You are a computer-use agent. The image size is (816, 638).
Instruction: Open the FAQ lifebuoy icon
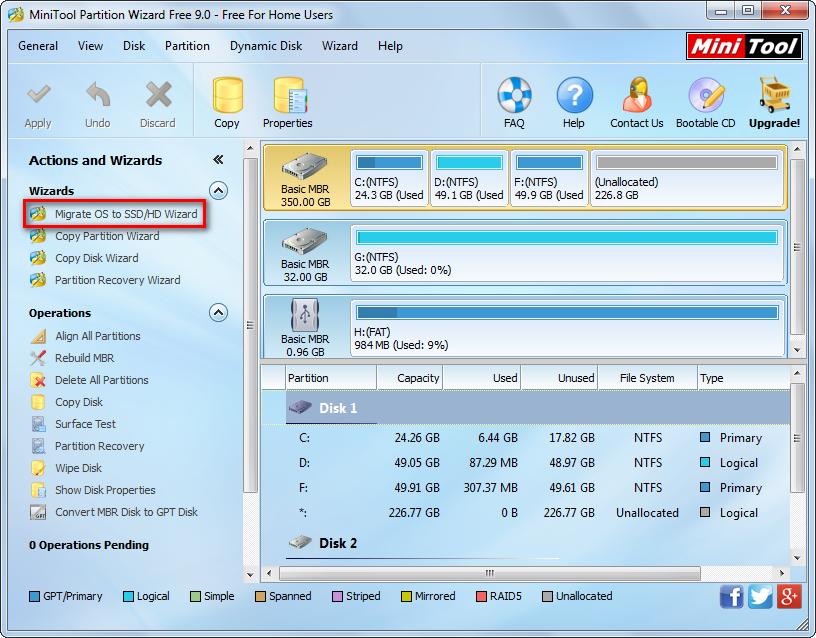(x=514, y=95)
